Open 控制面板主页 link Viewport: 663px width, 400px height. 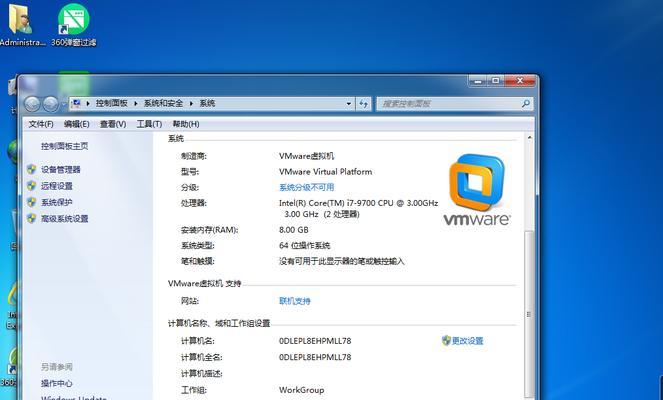pos(65,146)
